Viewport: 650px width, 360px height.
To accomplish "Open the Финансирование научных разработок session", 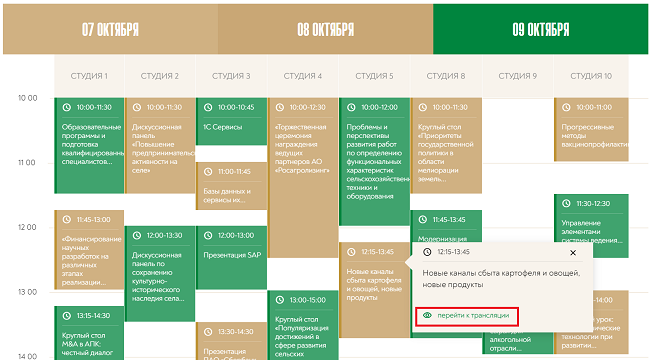I will click(x=89, y=250).
